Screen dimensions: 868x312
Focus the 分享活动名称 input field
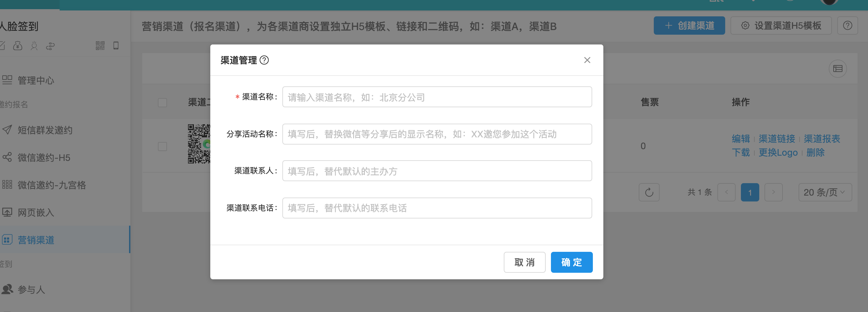437,134
